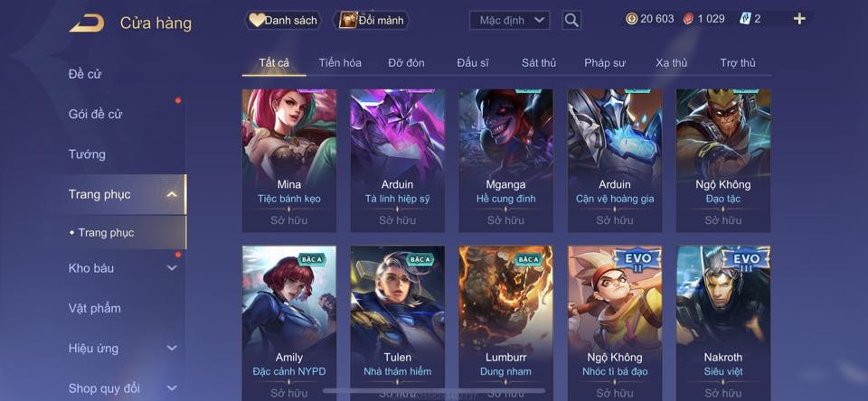Switch to the Sát thủ tab

tap(538, 63)
